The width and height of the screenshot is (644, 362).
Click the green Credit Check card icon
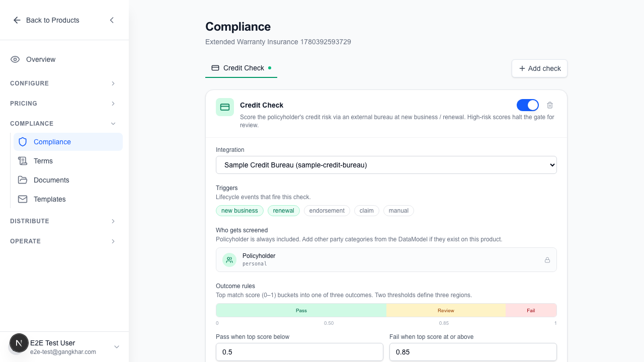pos(225,107)
